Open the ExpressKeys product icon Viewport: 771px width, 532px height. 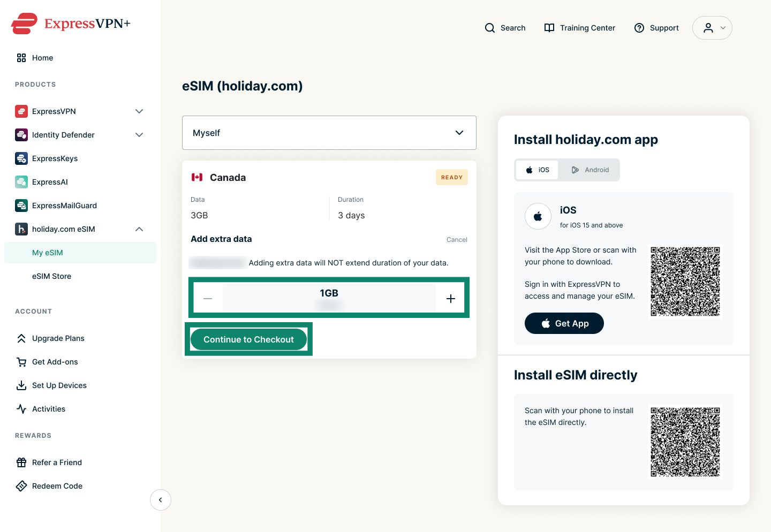[21, 158]
